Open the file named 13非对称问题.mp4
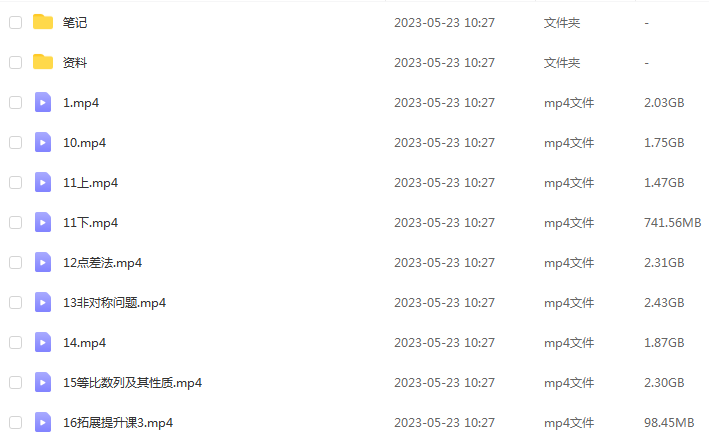Screen dimensions: 709x446 pyautogui.click(x=114, y=303)
